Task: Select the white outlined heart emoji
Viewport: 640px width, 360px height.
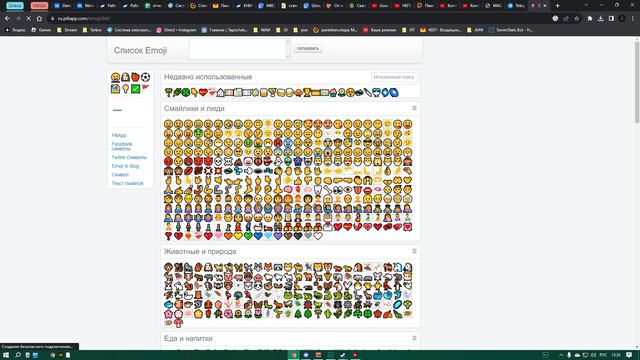Action: (x=318, y=236)
